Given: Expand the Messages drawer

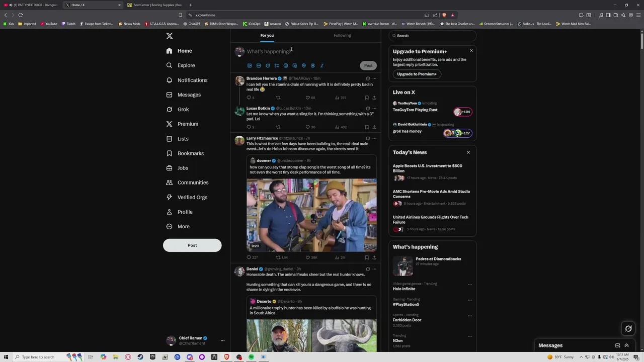Looking at the screenshot, I should [626, 345].
